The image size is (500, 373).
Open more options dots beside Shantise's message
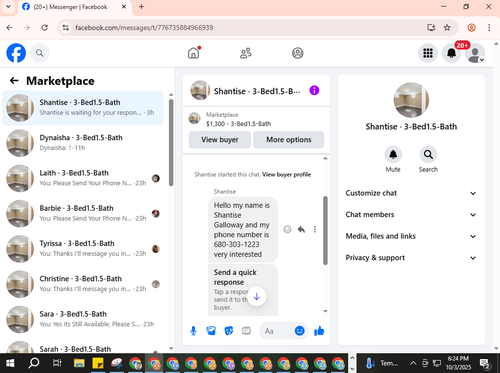[315, 229]
